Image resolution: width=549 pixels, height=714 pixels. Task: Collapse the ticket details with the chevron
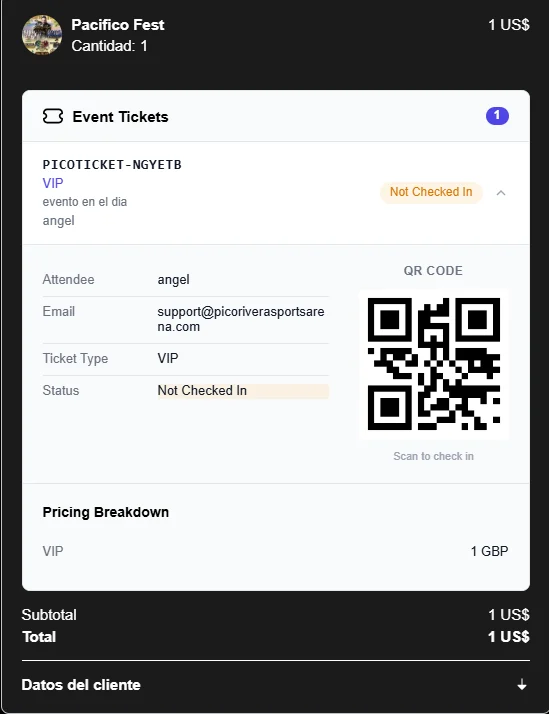tap(501, 193)
